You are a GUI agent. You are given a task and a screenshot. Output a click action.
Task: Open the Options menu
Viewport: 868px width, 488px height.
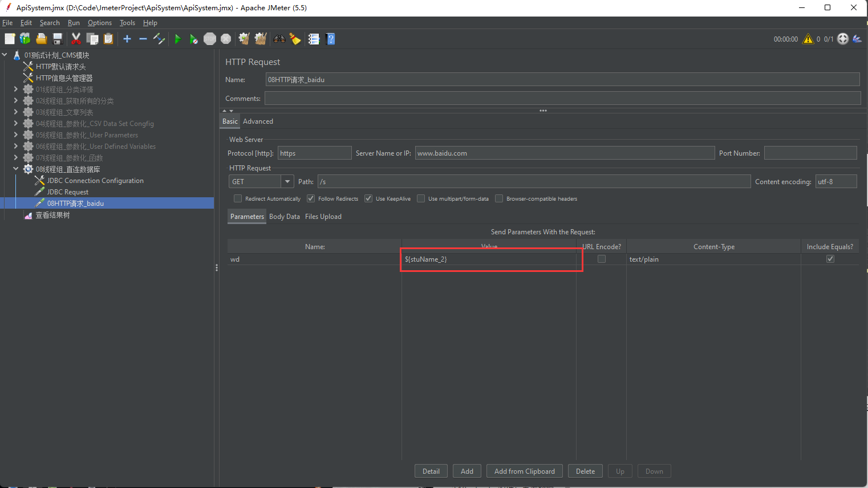(x=100, y=23)
